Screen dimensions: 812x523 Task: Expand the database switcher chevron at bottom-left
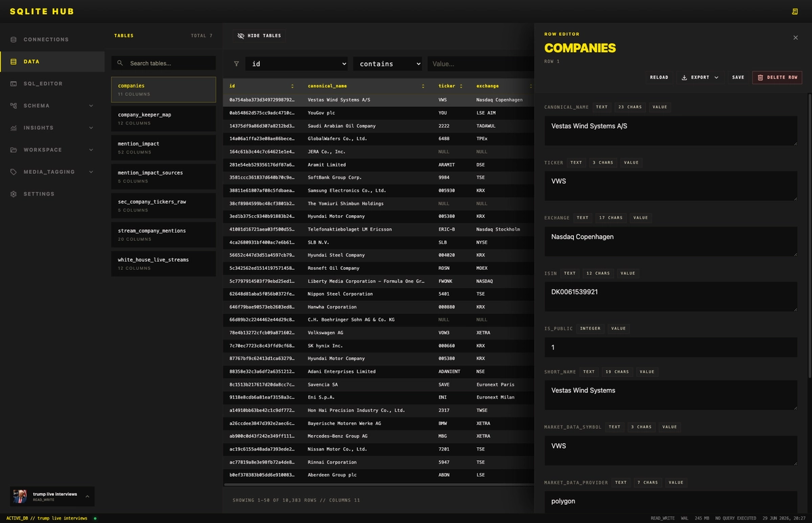click(87, 497)
